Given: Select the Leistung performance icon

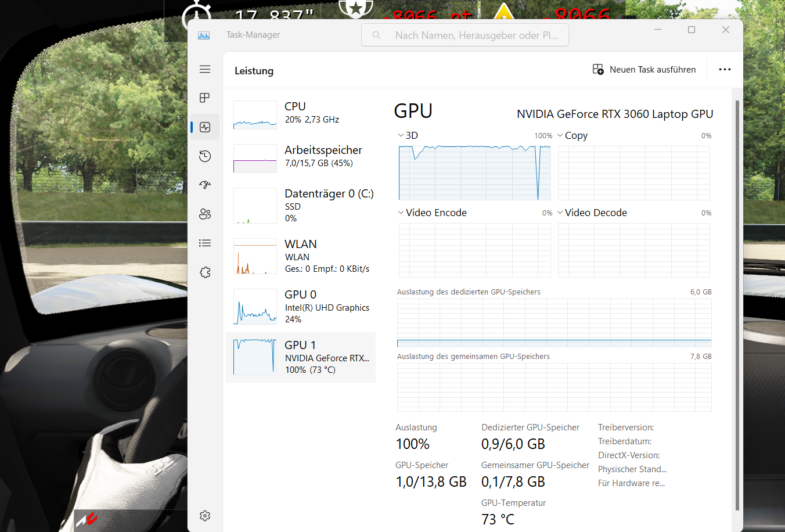Looking at the screenshot, I should point(205,127).
